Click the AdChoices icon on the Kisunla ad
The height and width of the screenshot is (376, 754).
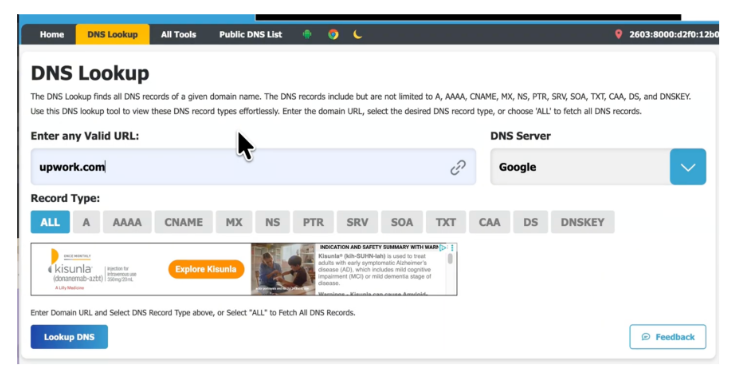tap(442, 248)
